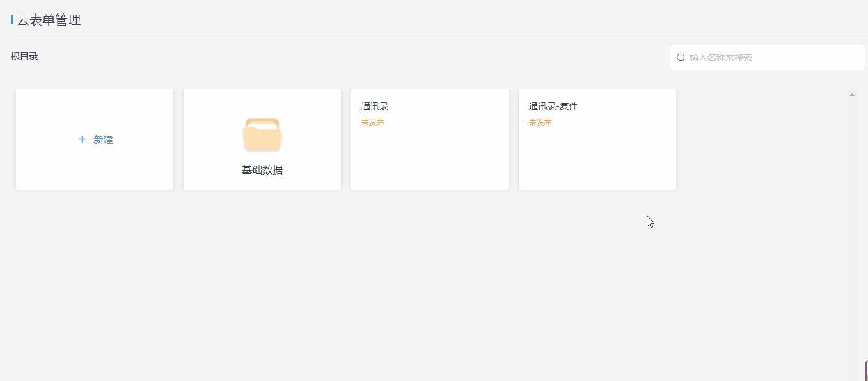Click 未发布 status under 通讯录-复件
Viewport: 868px width, 381px height.
pyautogui.click(x=540, y=123)
